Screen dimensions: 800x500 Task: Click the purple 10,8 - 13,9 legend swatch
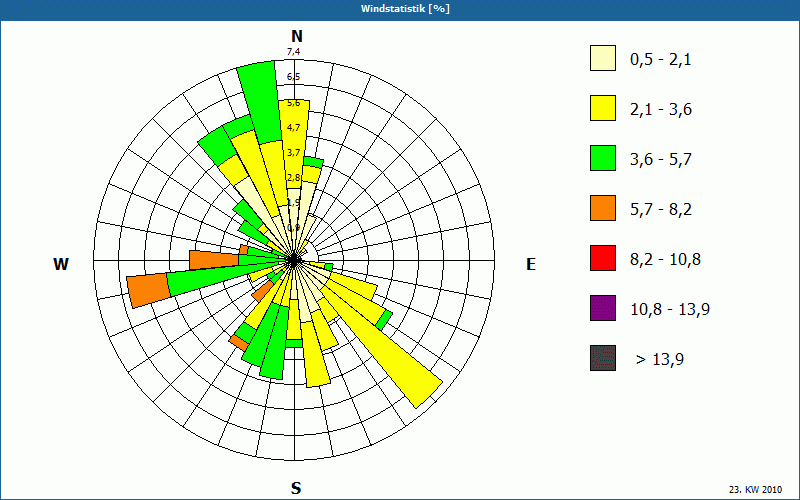pos(603,308)
